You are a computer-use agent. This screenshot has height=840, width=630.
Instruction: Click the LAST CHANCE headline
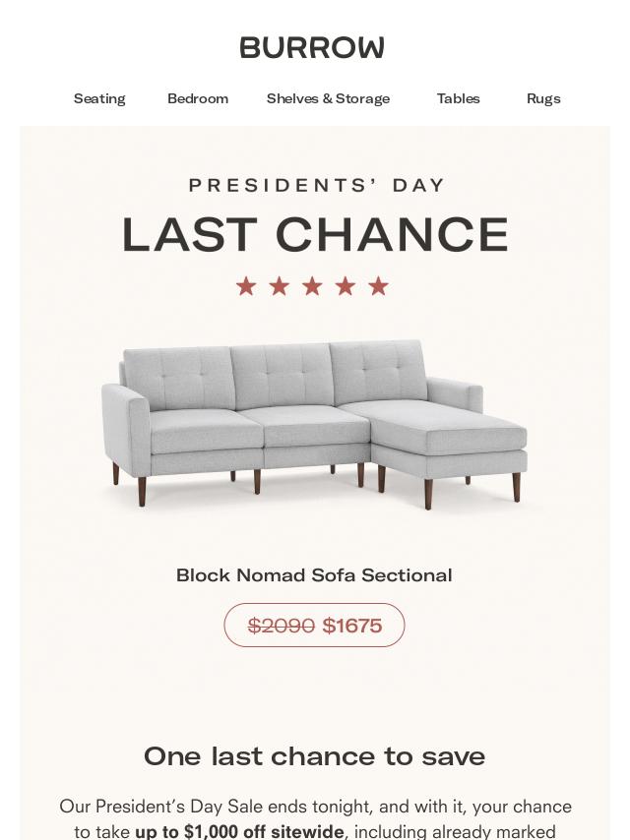pos(315,234)
